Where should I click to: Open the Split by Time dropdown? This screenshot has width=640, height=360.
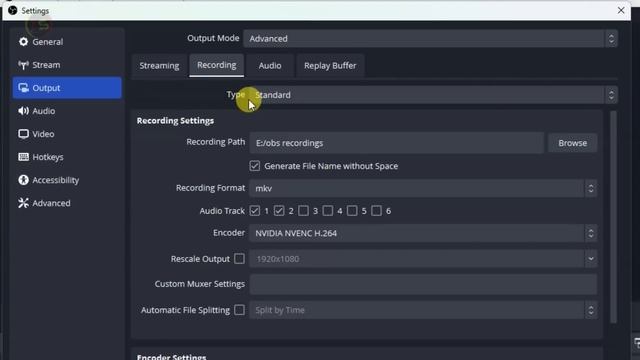click(x=423, y=310)
